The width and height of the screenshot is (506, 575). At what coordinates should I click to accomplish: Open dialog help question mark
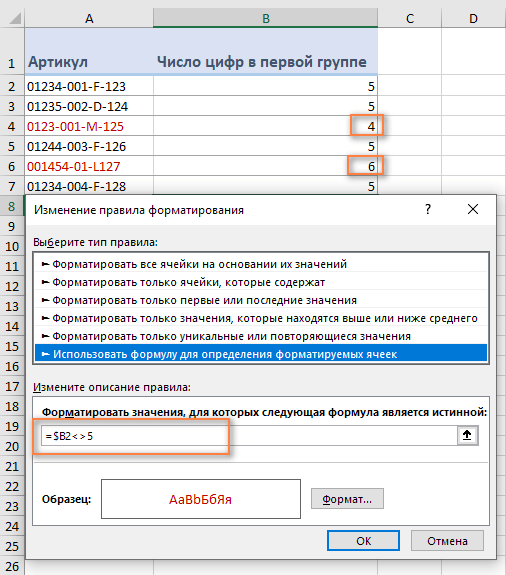point(428,209)
